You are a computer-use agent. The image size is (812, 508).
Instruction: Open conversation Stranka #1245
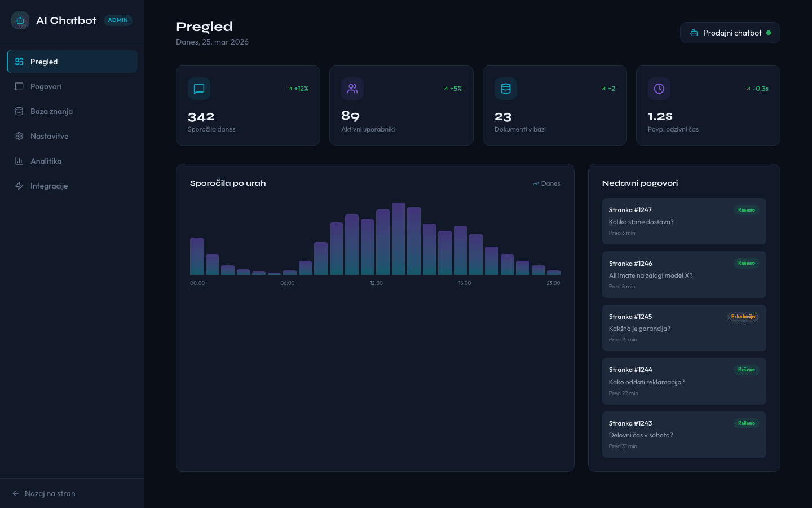[x=684, y=328]
